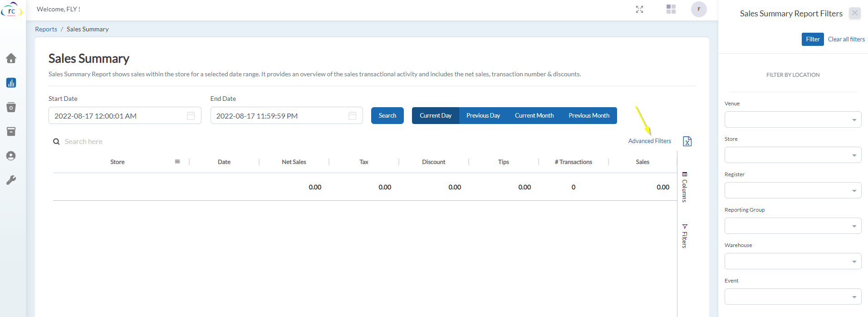868x317 pixels.
Task: Apply filters with Filter button
Action: click(813, 39)
